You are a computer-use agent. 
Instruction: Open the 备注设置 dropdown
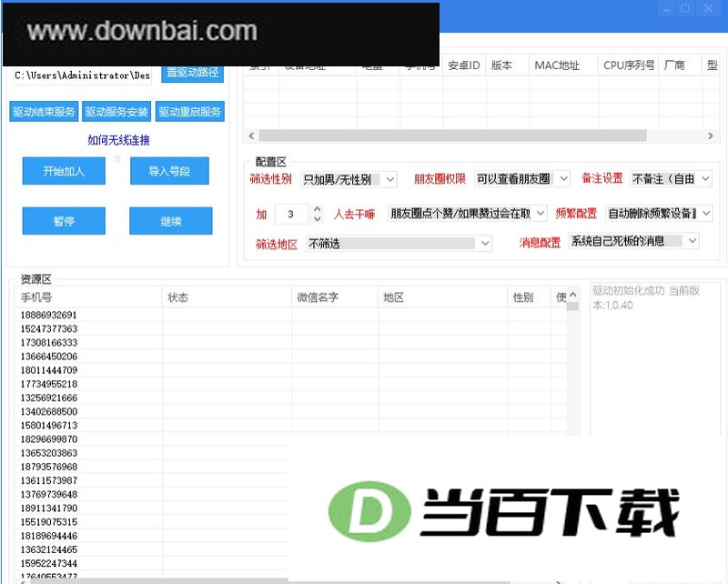[x=671, y=178]
